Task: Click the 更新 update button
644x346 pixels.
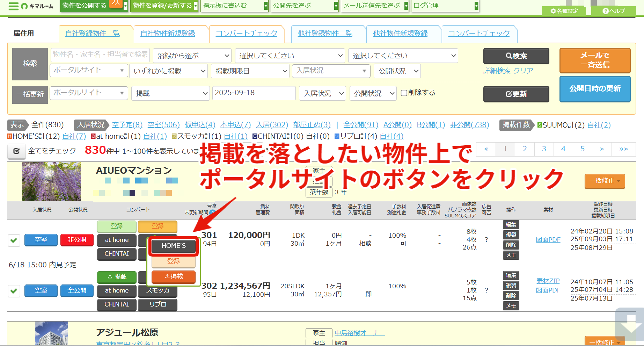Action: [516, 94]
